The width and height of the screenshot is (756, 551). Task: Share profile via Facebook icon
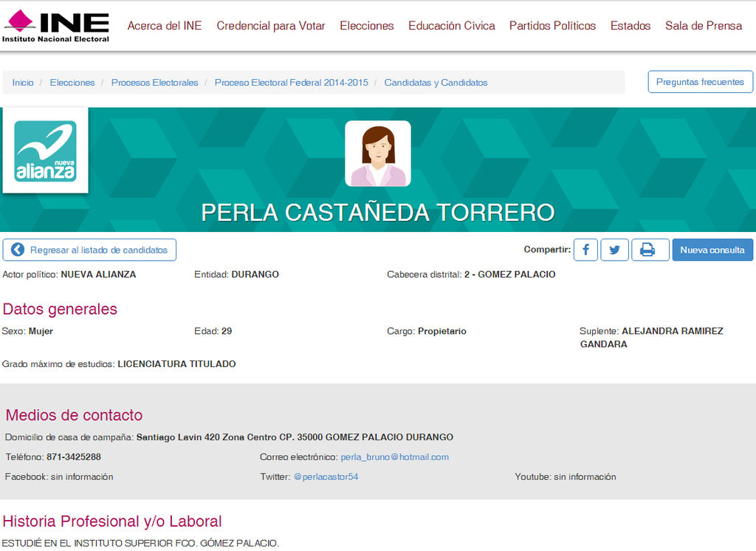[585, 250]
